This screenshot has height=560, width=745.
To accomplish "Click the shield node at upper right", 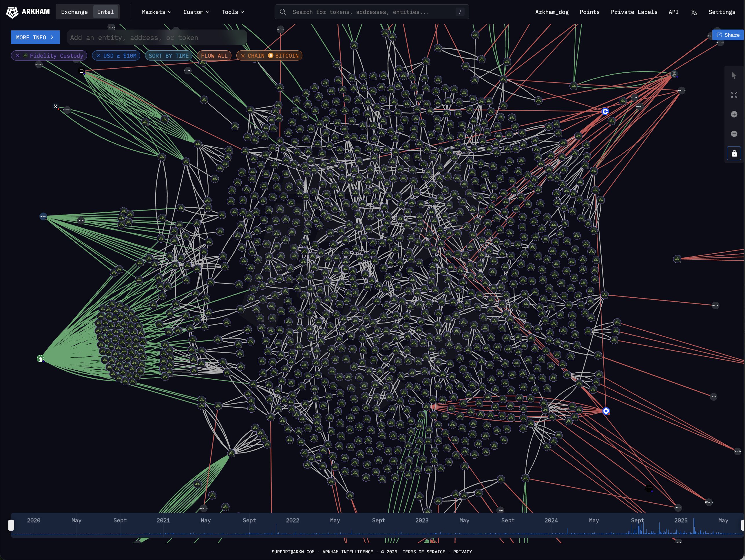I will (x=674, y=74).
